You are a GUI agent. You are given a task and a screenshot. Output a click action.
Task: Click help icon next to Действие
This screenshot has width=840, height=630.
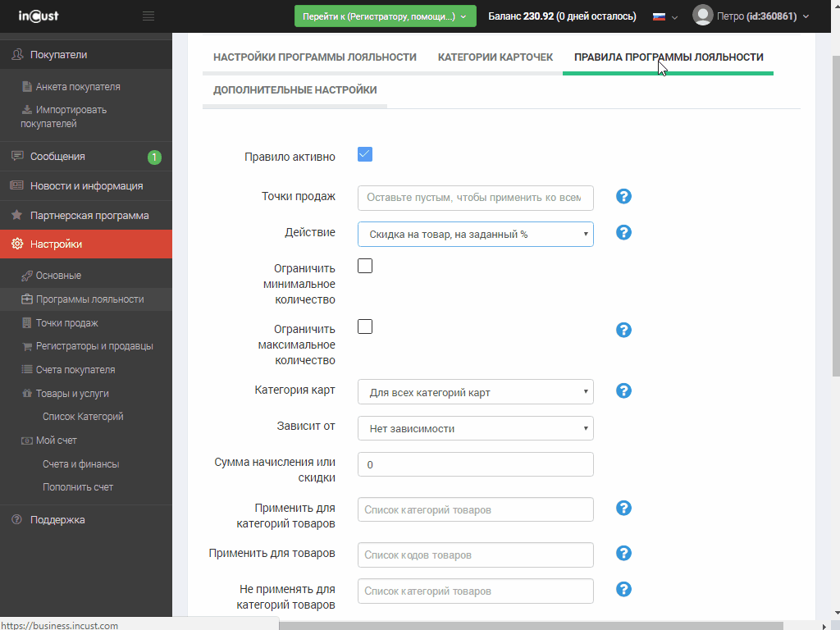(623, 232)
